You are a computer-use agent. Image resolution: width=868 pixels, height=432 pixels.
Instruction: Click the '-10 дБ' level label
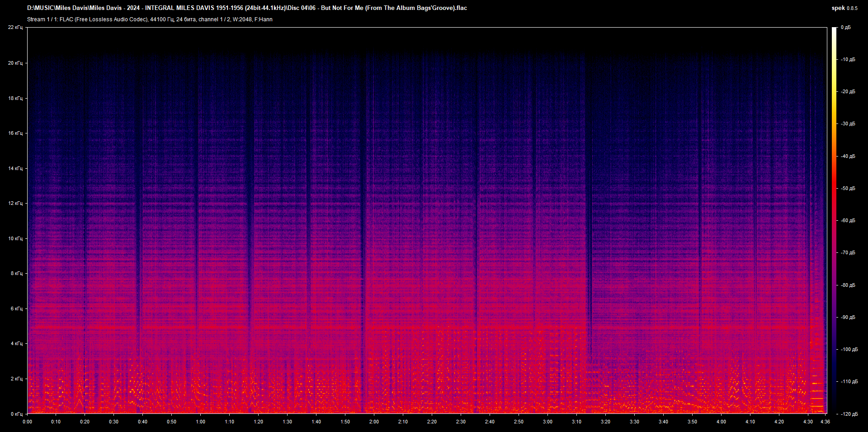[848, 59]
